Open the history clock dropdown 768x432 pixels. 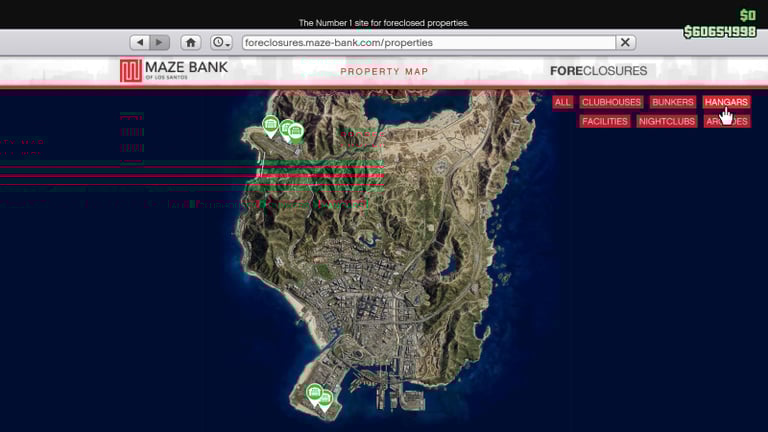[221, 43]
